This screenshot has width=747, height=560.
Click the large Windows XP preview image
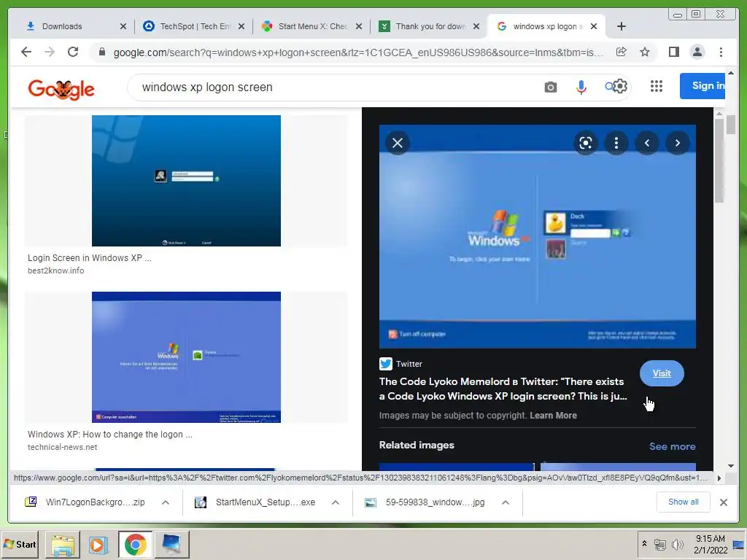(538, 237)
